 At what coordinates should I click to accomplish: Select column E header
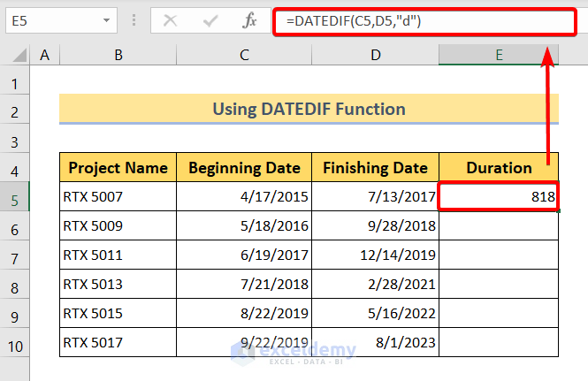pos(499,56)
